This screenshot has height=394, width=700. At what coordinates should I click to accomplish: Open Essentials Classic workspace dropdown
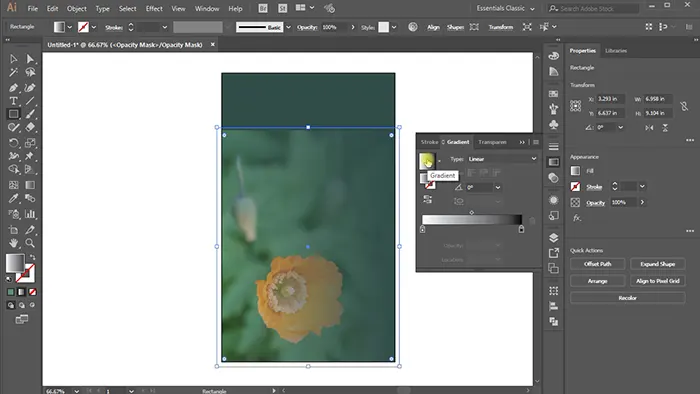pyautogui.click(x=505, y=8)
